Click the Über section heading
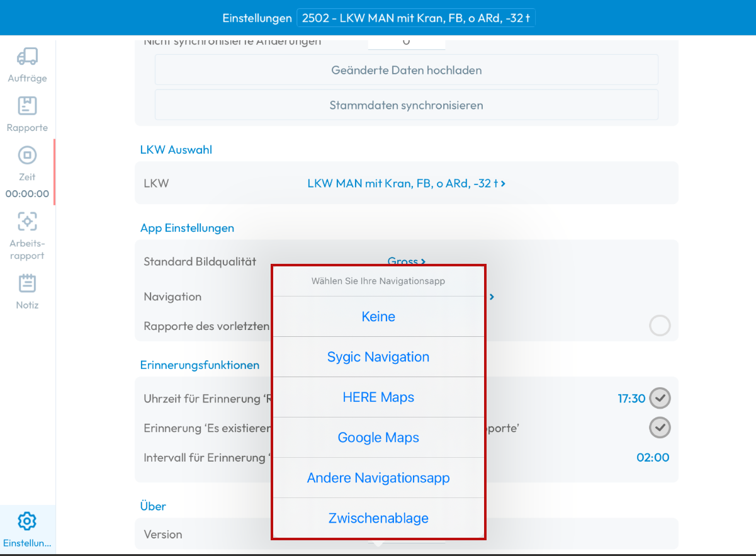Image resolution: width=756 pixels, height=556 pixels. click(x=153, y=506)
